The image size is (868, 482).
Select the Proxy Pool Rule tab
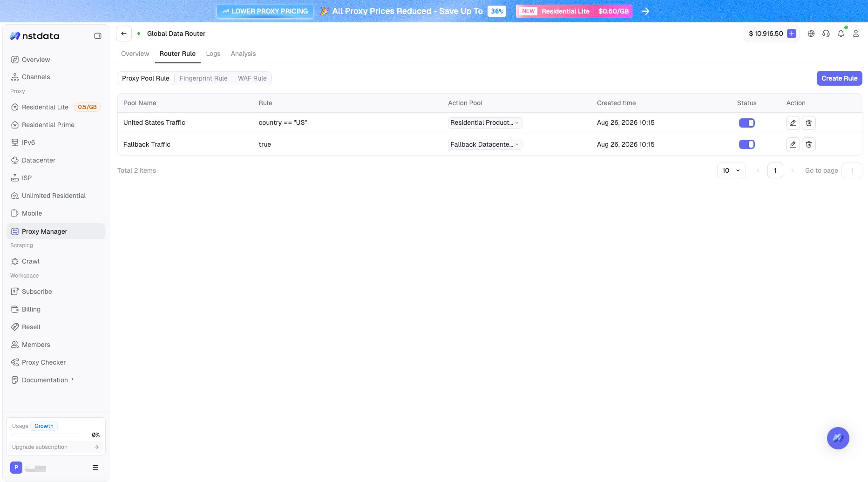pyautogui.click(x=146, y=78)
